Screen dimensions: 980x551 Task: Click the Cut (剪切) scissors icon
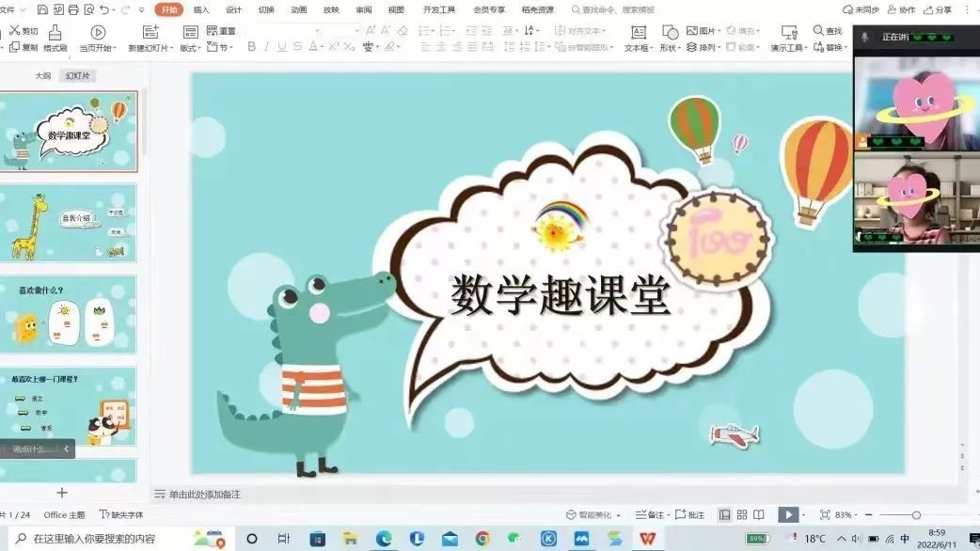pos(14,31)
